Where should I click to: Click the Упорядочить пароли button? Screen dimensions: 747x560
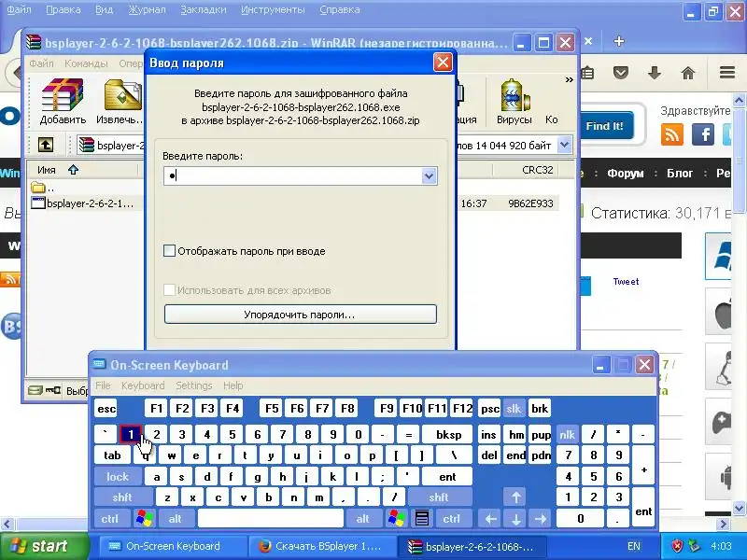(x=300, y=315)
